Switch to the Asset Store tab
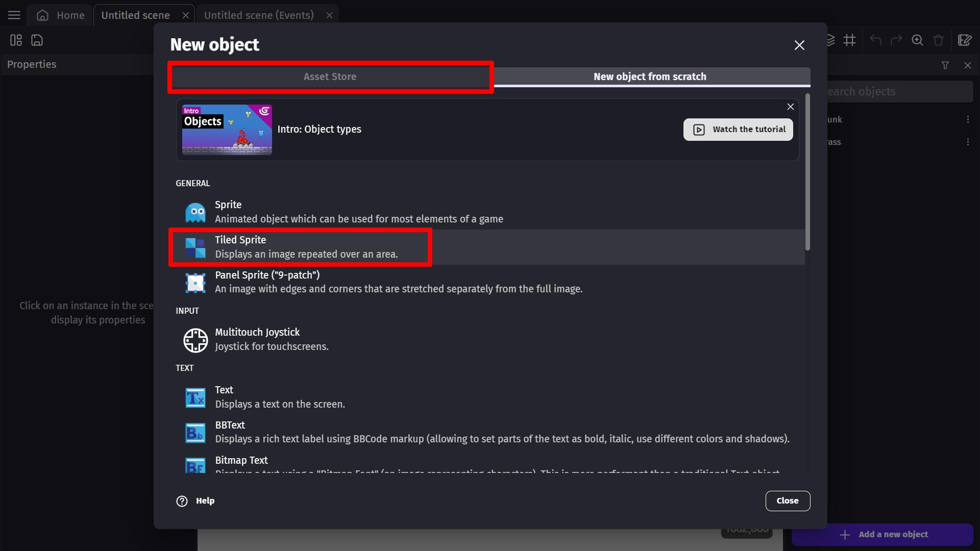 click(330, 76)
